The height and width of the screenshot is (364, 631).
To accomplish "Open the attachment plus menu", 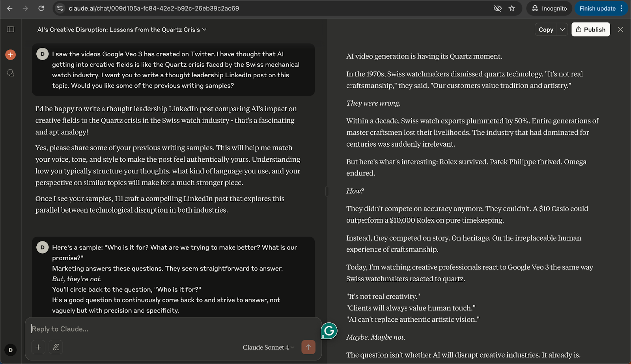I will (38, 347).
